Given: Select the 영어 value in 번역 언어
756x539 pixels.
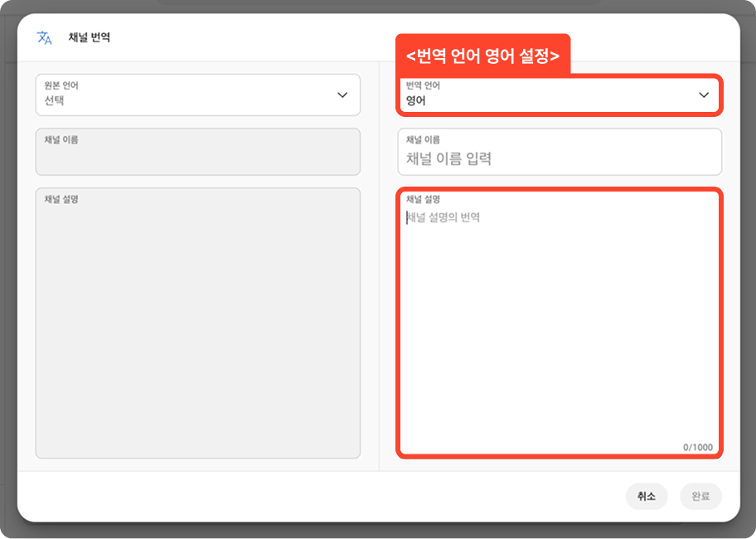Looking at the screenshot, I should tap(415, 100).
